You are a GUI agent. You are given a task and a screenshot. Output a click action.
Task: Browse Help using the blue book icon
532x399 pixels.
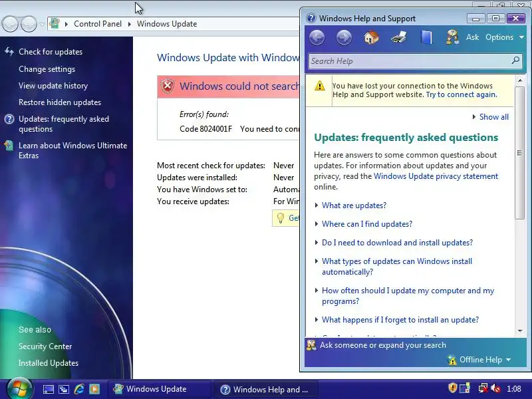pyautogui.click(x=426, y=37)
